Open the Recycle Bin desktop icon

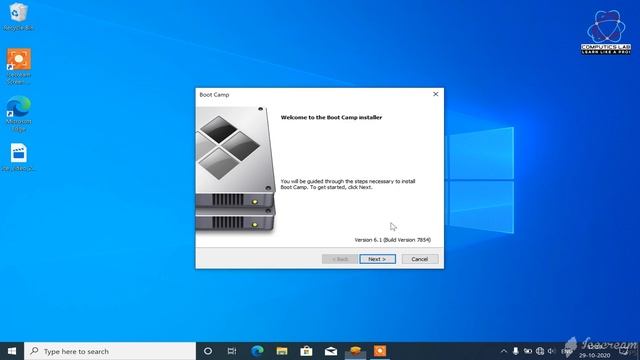click(x=18, y=17)
